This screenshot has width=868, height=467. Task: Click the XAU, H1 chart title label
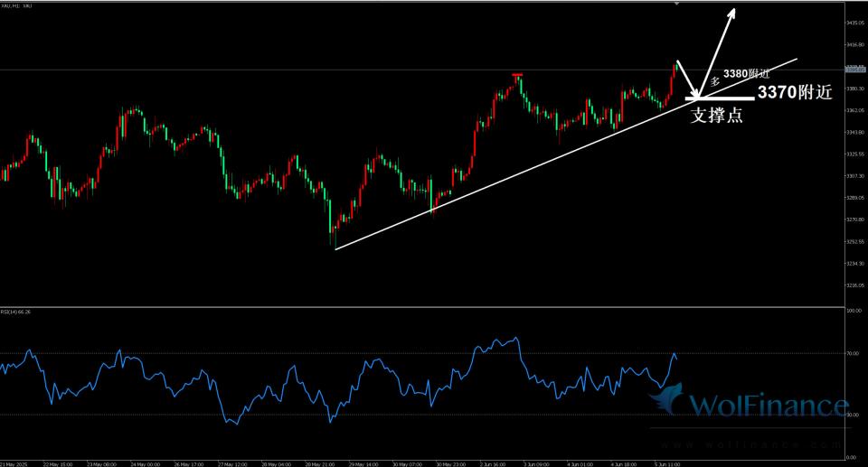click(x=18, y=5)
